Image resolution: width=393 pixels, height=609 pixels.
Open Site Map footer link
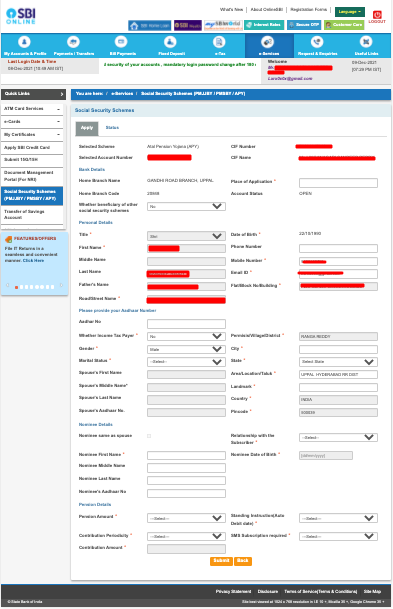click(372, 592)
